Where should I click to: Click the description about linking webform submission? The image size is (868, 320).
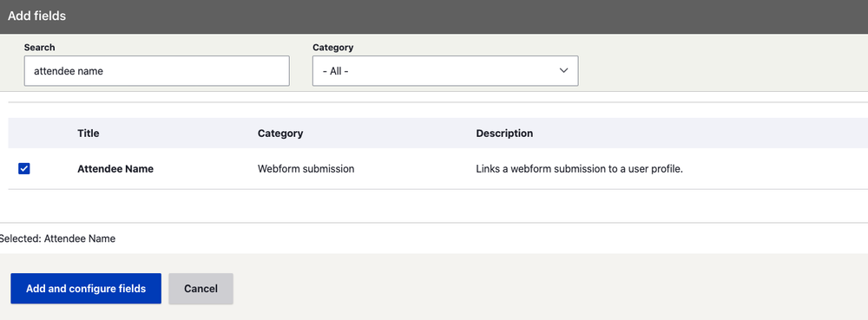[580, 169]
